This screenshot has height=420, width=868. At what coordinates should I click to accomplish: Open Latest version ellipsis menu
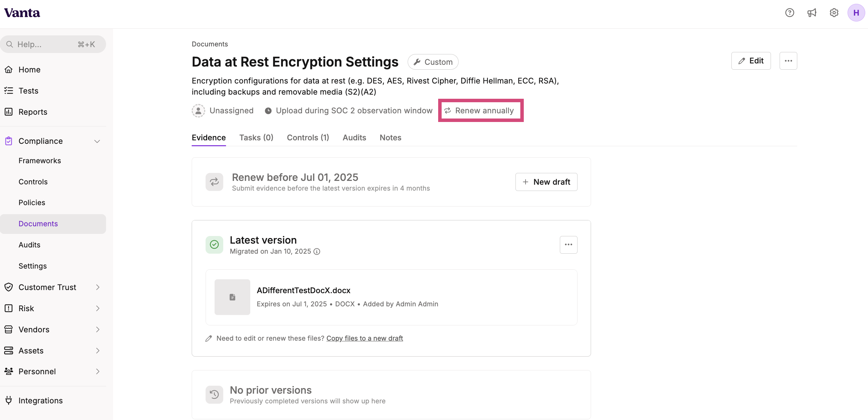coord(568,245)
